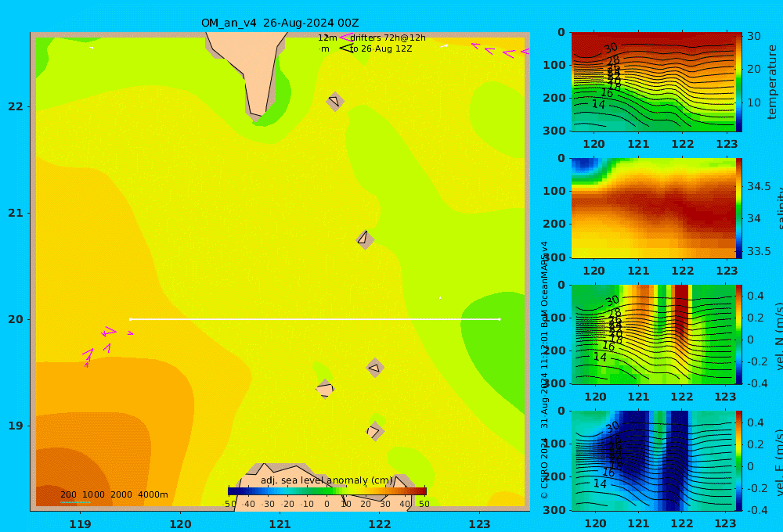Click the west endpoint of the white transect
The width and height of the screenshot is (783, 532).
(130, 319)
